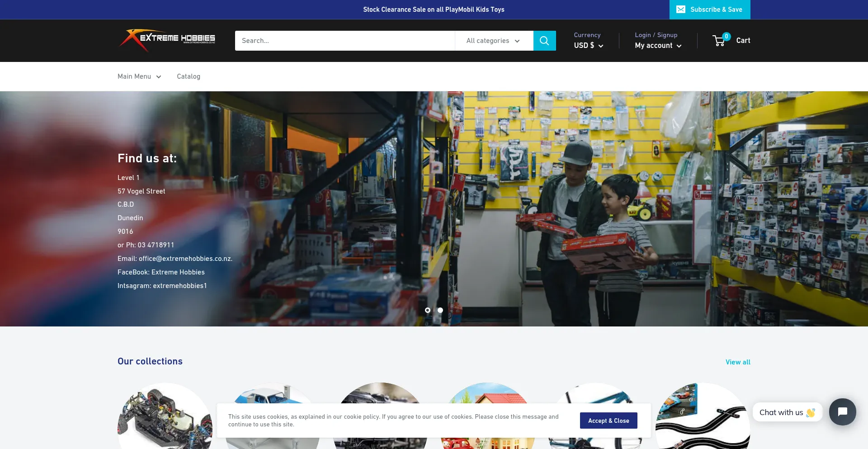868x449 pixels.
Task: Expand the My account menu
Action: pos(658,46)
